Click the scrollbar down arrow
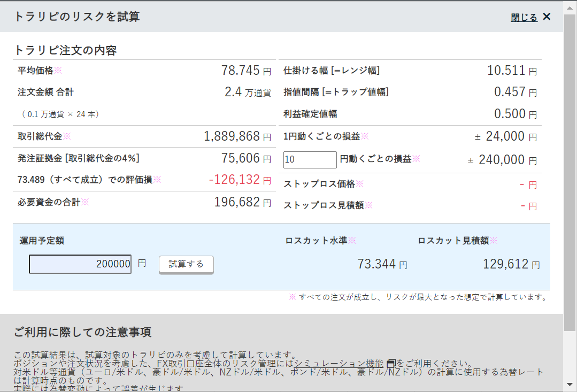The height and width of the screenshot is (392, 577). pos(570,385)
